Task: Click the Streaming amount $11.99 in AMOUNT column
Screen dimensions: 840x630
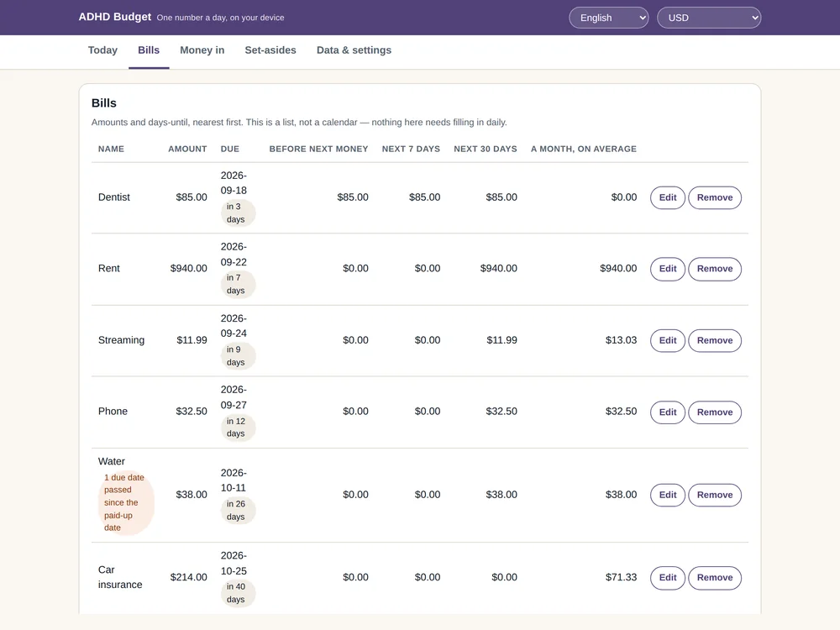Action: coord(192,340)
